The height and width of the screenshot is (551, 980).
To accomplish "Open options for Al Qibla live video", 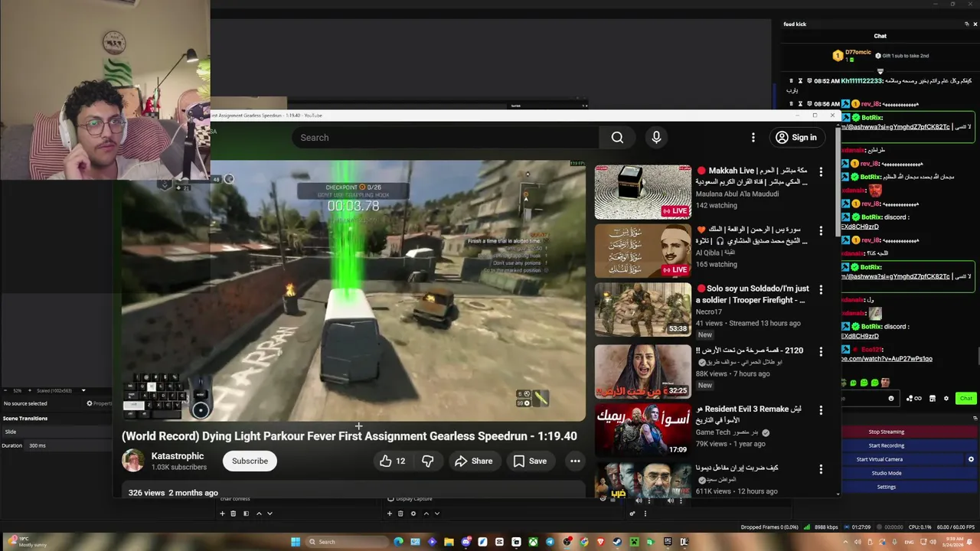I will tap(821, 230).
